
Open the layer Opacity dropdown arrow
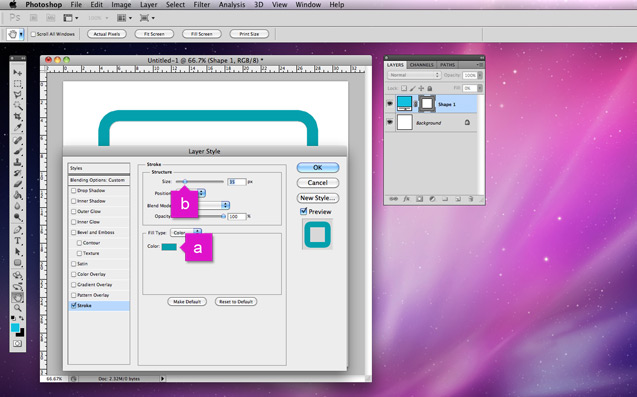click(x=480, y=75)
